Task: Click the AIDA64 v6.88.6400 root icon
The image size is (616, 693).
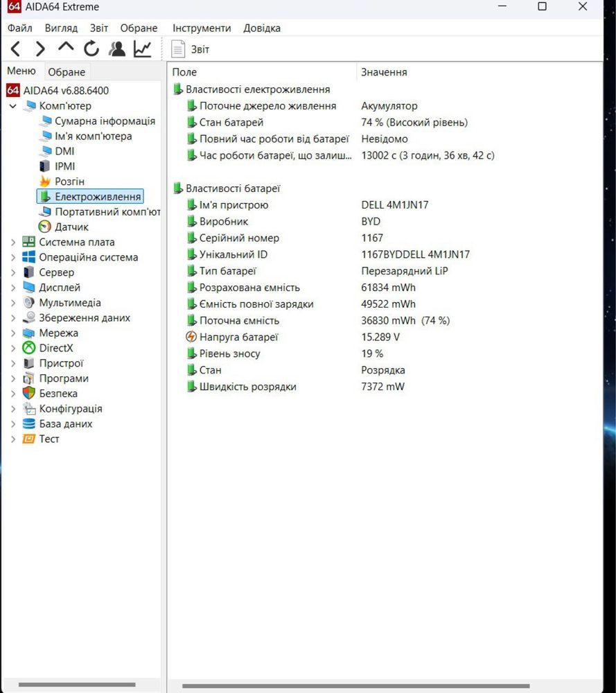Action: [x=12, y=90]
